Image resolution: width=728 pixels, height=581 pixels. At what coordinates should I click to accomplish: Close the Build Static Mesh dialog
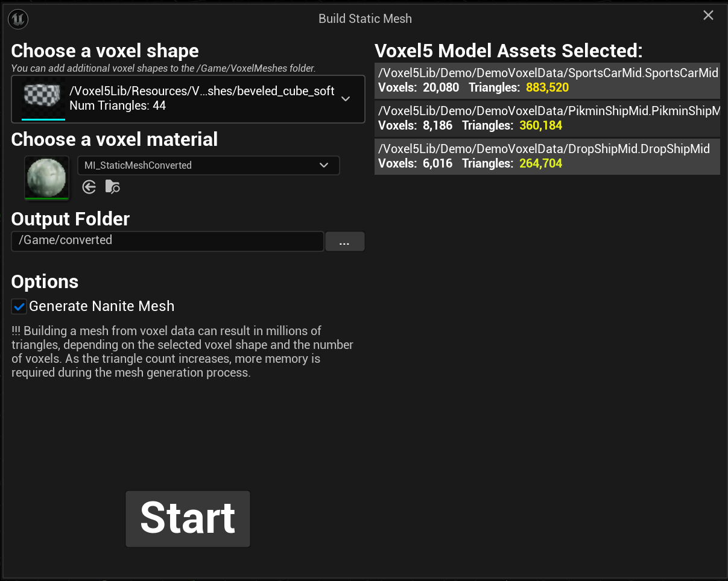coord(708,16)
